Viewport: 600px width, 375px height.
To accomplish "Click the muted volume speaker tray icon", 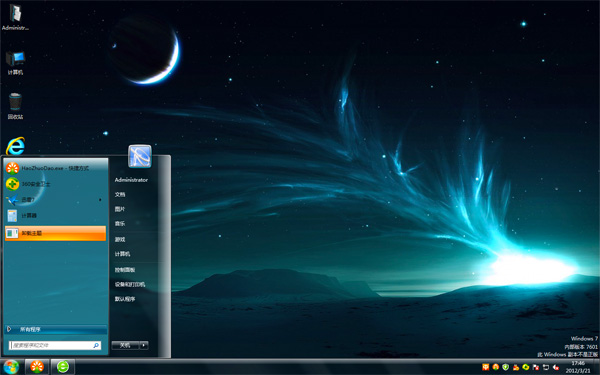I will [556, 367].
